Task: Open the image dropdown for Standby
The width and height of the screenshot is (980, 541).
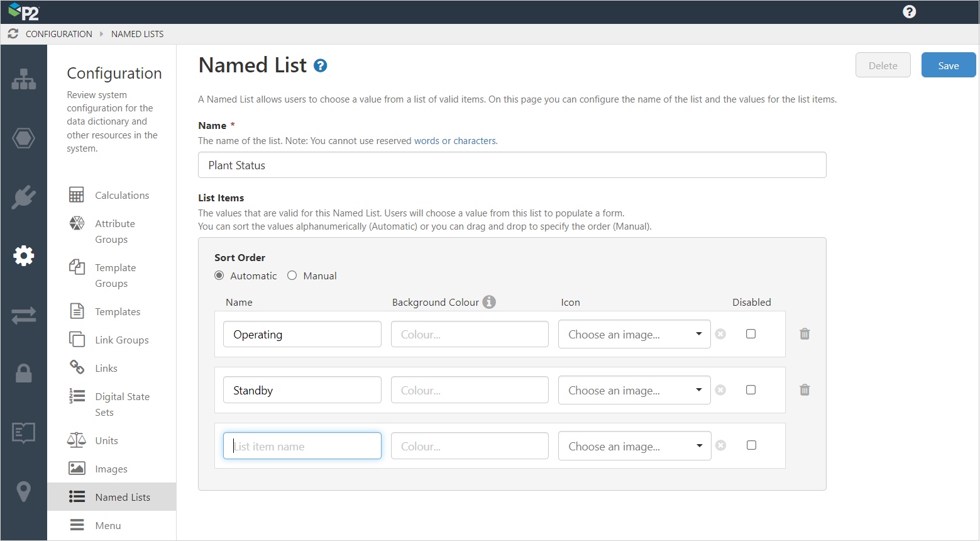Action: [x=634, y=391]
